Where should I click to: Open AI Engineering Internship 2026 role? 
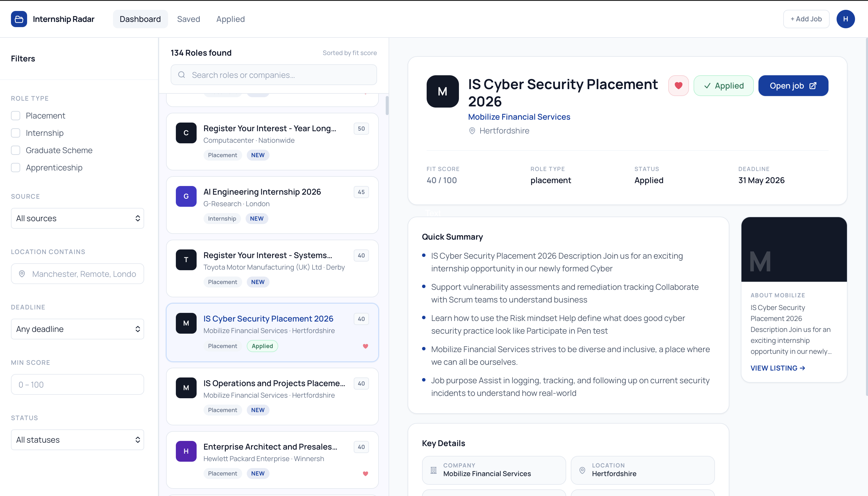pyautogui.click(x=272, y=205)
